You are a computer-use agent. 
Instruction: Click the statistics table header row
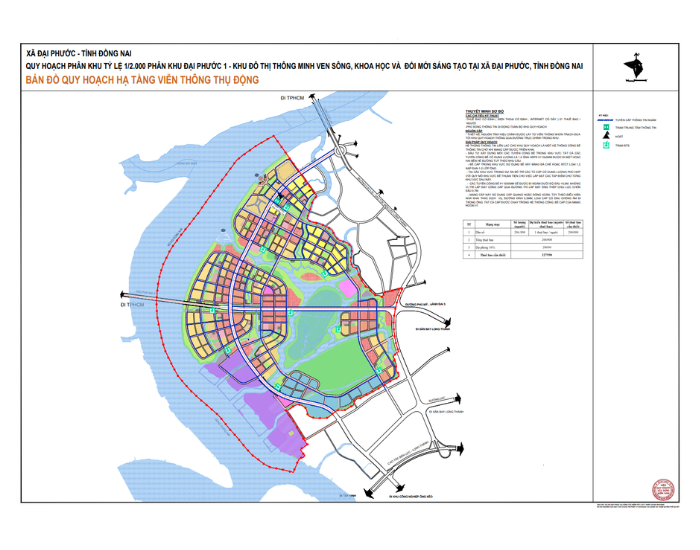point(523,224)
